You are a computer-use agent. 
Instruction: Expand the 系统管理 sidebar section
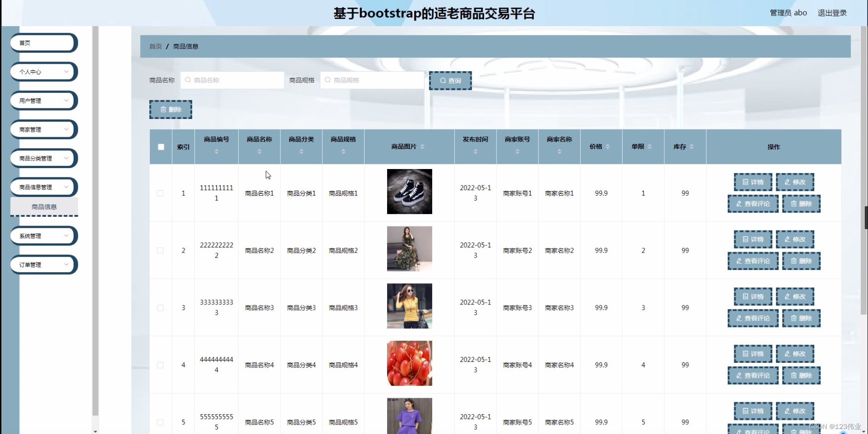[43, 236]
